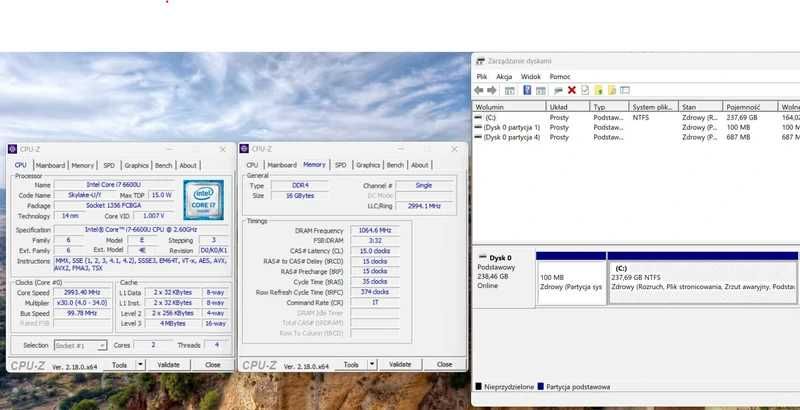Sort by the Pojemność column header
This screenshot has width=800, height=410.
pos(750,107)
